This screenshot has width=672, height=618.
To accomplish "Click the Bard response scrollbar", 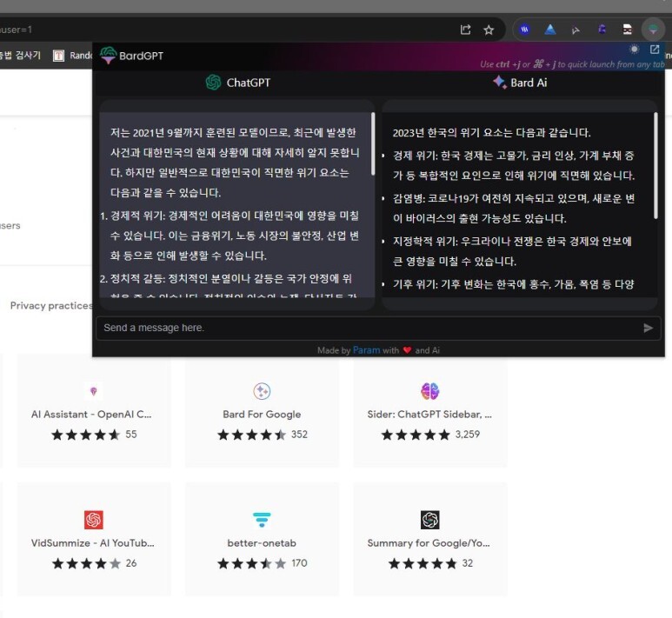I will (655, 166).
